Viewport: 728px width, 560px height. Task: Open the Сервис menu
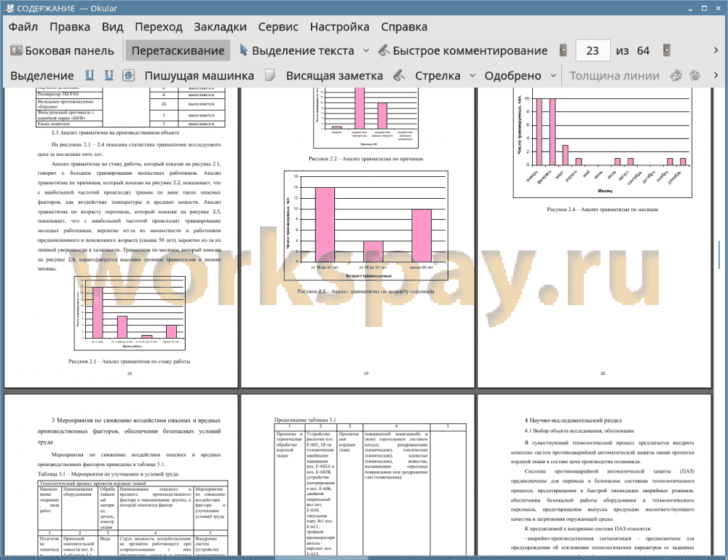click(278, 27)
